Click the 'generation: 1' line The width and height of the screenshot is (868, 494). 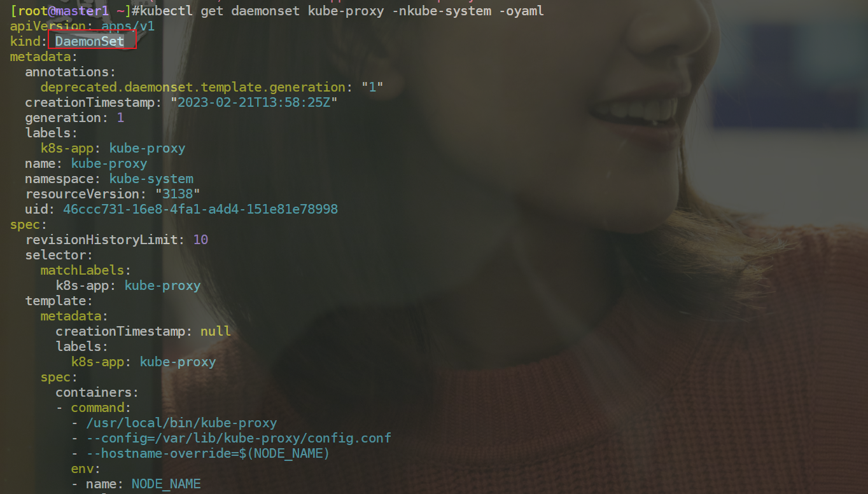point(74,118)
